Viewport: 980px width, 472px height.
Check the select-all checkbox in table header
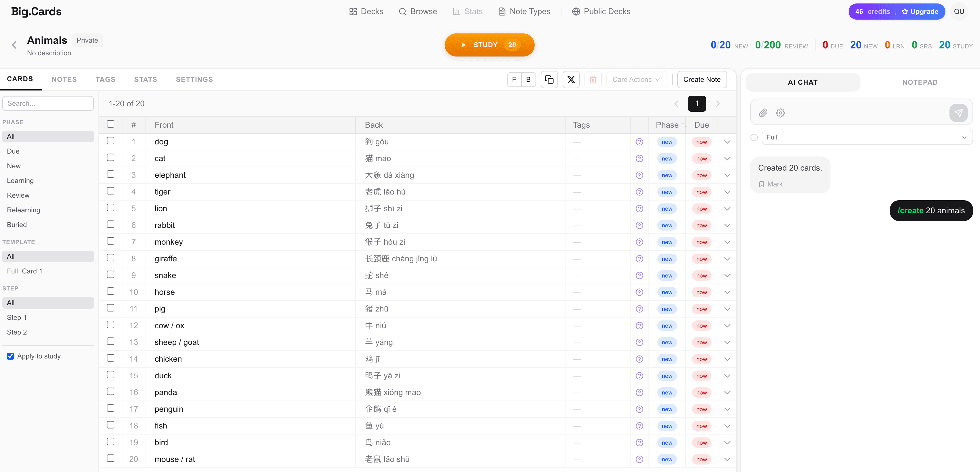click(x=111, y=124)
